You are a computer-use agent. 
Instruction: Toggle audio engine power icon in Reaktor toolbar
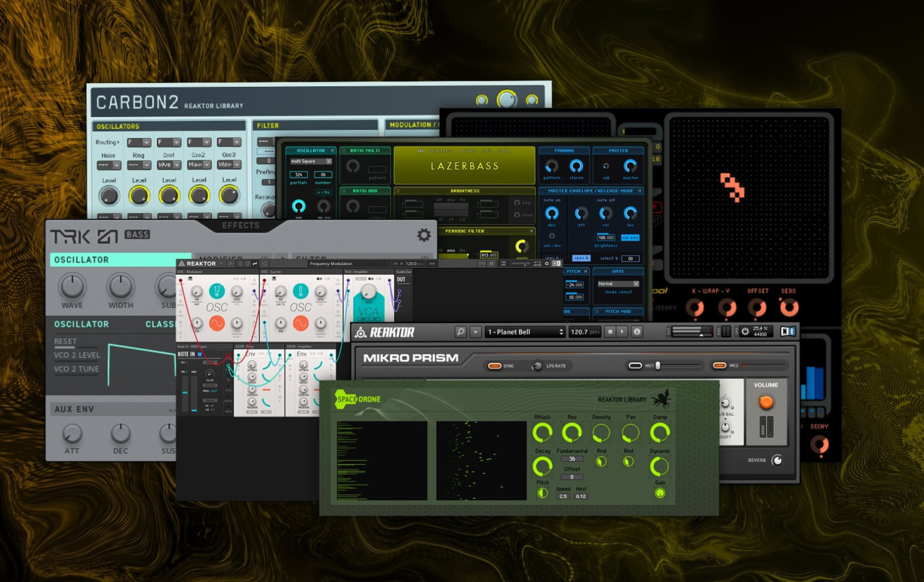pos(745,331)
